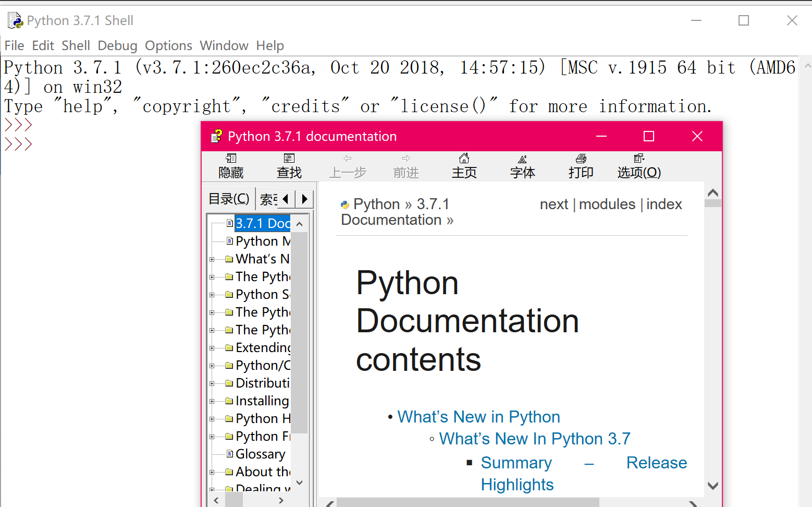Expand the Python/C tree node

(212, 366)
